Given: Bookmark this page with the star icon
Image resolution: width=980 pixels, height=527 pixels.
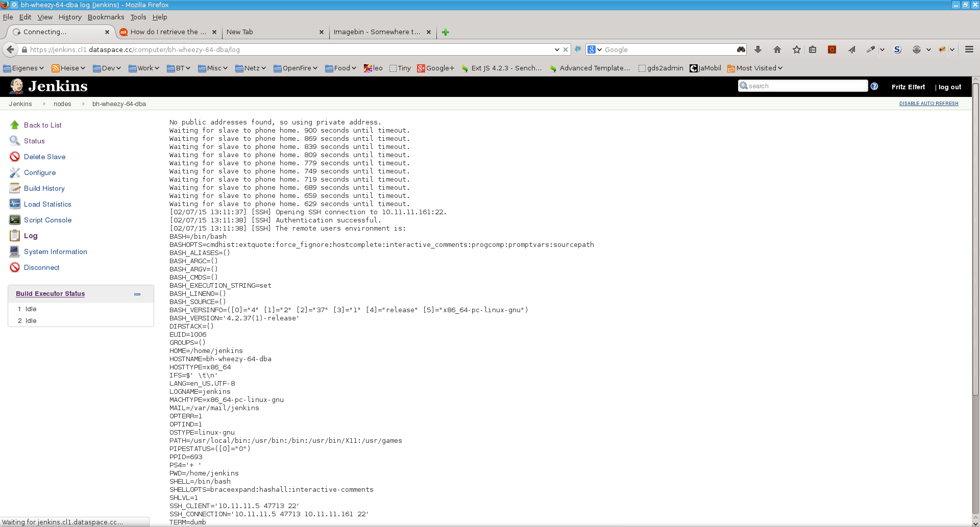Looking at the screenshot, I should [x=797, y=49].
